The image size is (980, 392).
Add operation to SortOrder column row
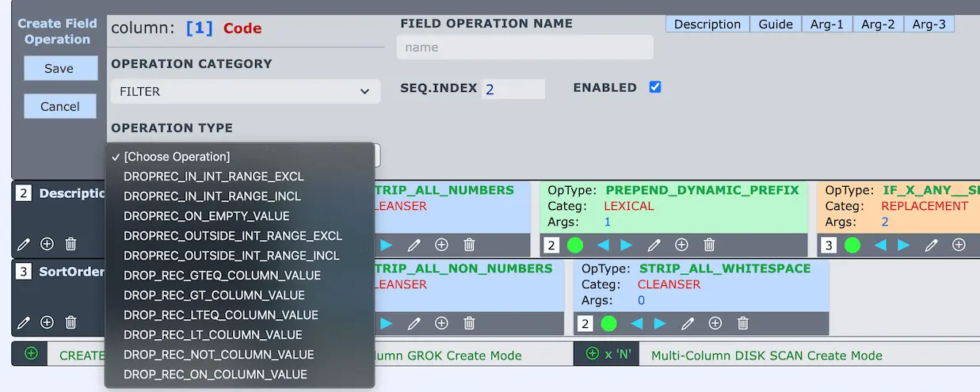point(47,322)
